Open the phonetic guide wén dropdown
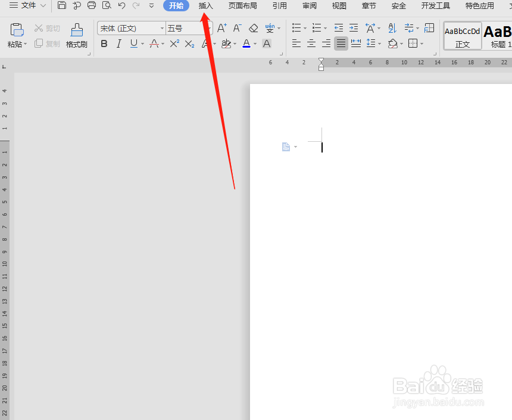512x420 pixels. pyautogui.click(x=279, y=29)
